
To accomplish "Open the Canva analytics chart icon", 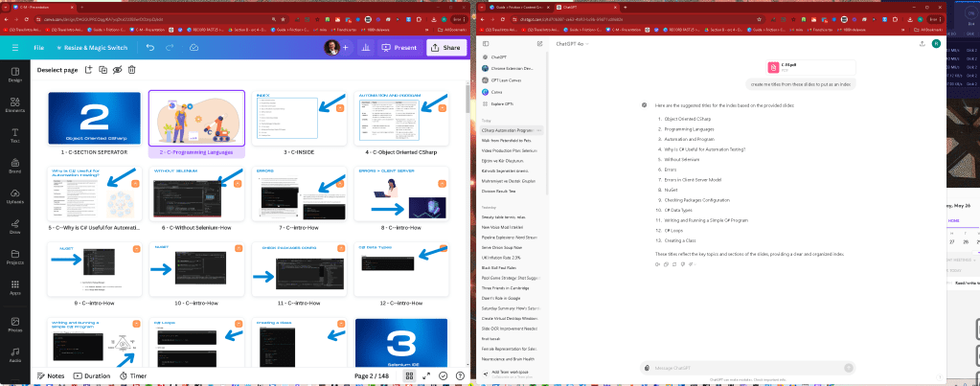I will [366, 48].
